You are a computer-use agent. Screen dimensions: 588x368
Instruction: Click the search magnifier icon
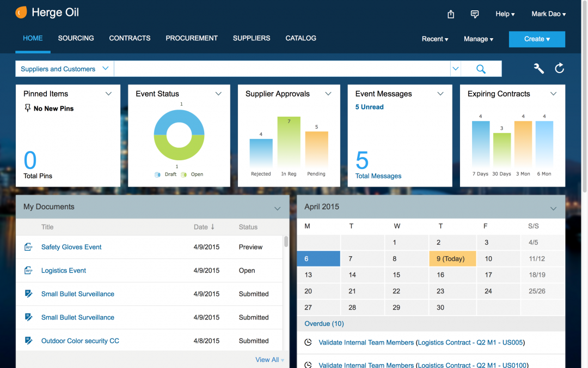point(481,69)
